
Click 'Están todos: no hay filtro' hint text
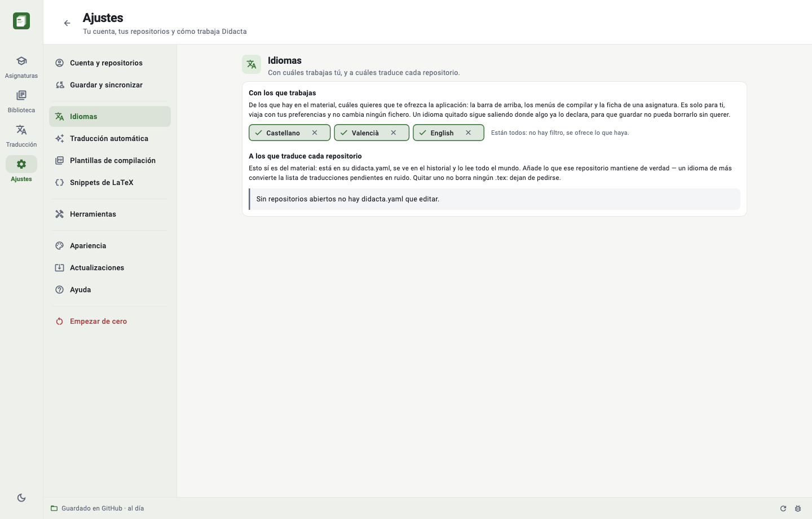pos(560,133)
